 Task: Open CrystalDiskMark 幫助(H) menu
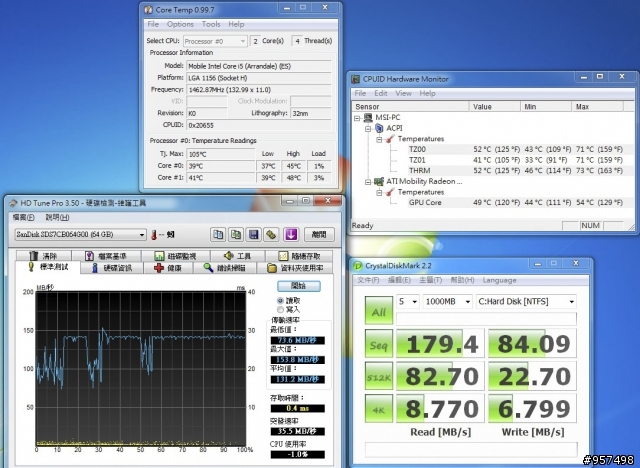click(462, 280)
